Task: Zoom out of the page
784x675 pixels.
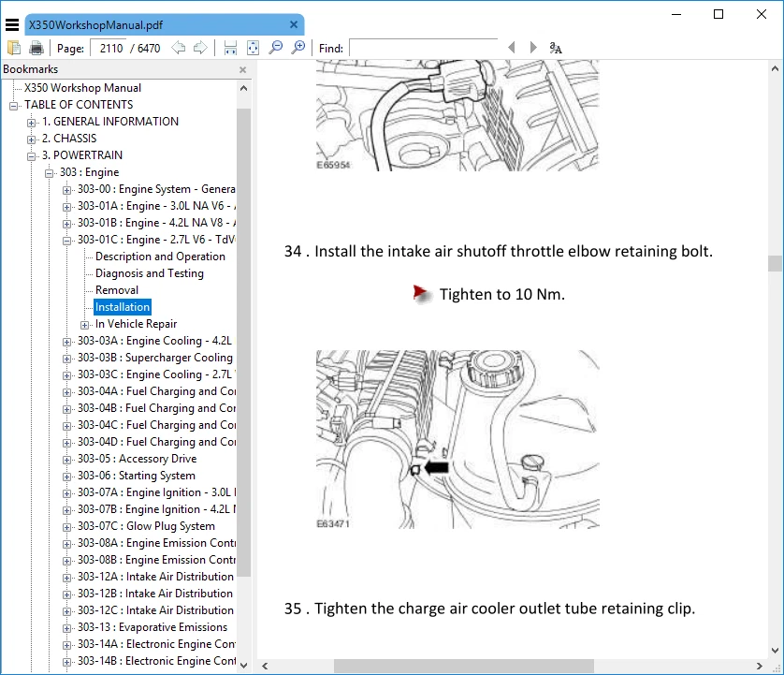Action: pos(276,47)
